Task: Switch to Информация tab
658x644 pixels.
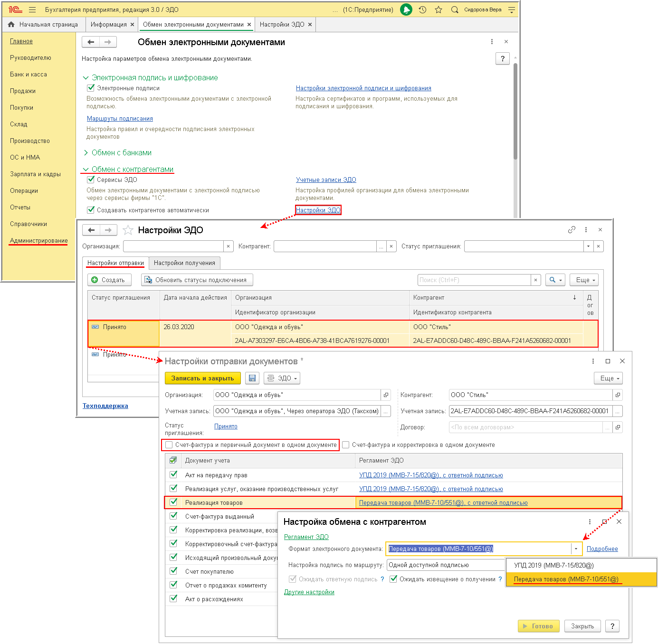Action: [x=109, y=24]
